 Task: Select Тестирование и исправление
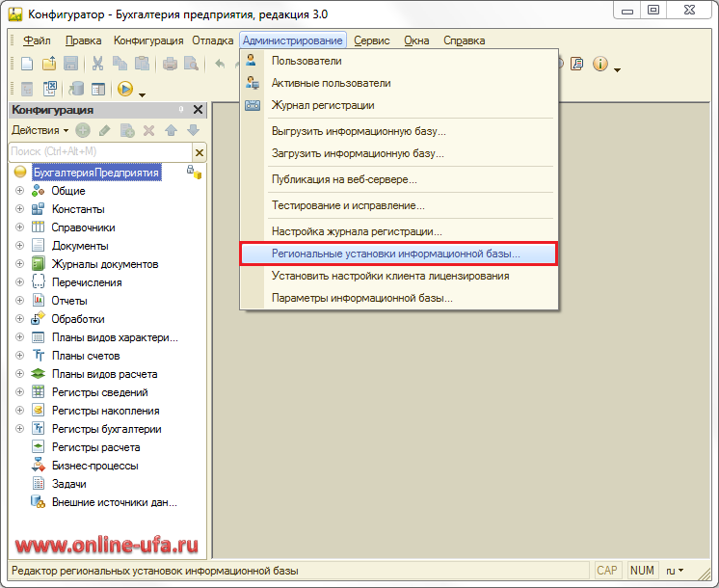tap(398, 205)
